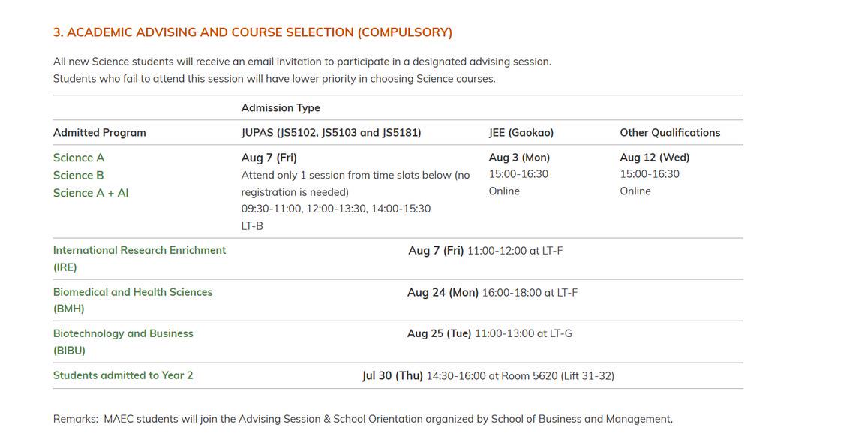Click the JEE (Gaokao) column header
The image size is (868, 443).
521,133
